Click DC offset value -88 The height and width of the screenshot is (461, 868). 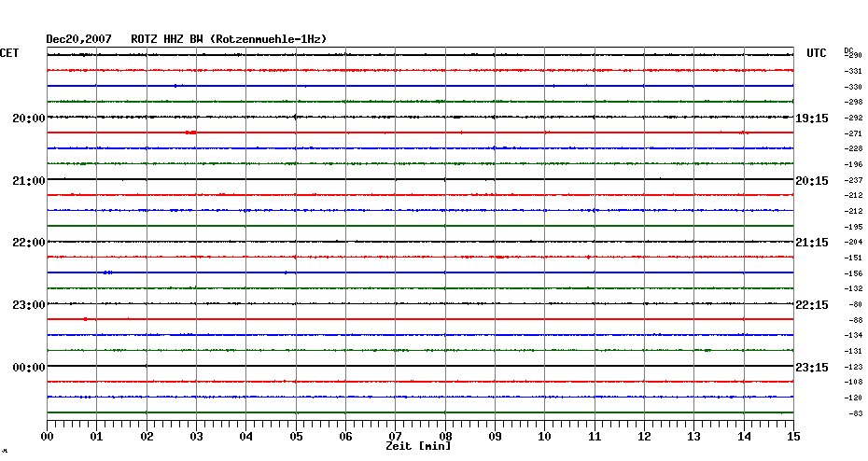click(x=855, y=320)
